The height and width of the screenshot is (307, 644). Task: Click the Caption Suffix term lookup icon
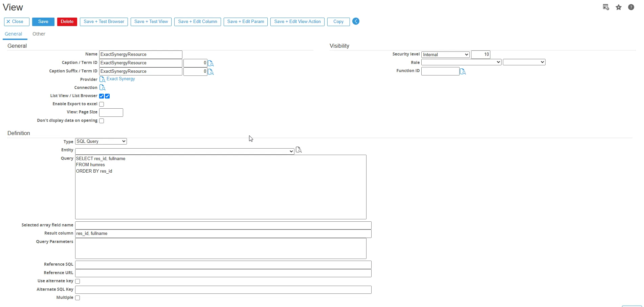[211, 72]
